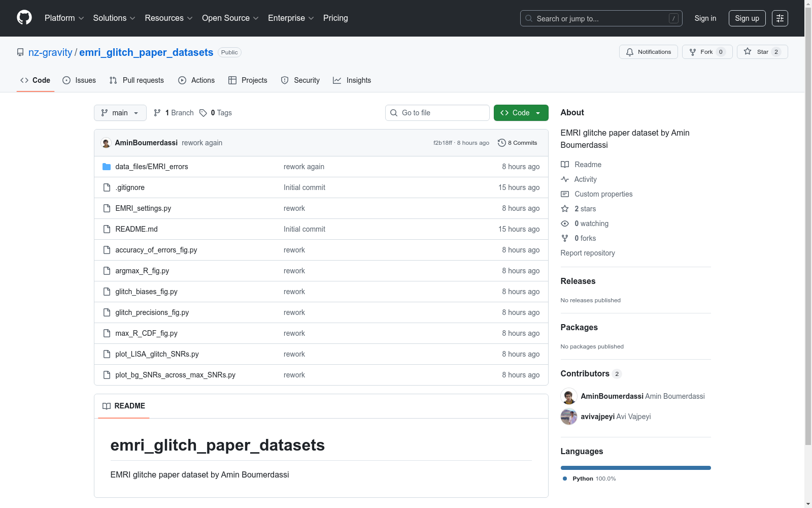Switch to the Issues tab
Image resolution: width=812 pixels, height=508 pixels.
point(79,80)
